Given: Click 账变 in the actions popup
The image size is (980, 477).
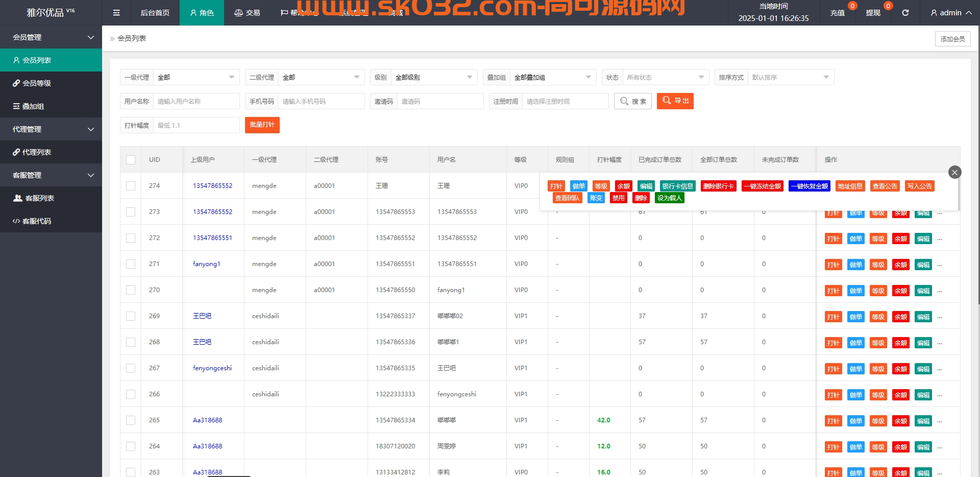Looking at the screenshot, I should click(596, 198).
